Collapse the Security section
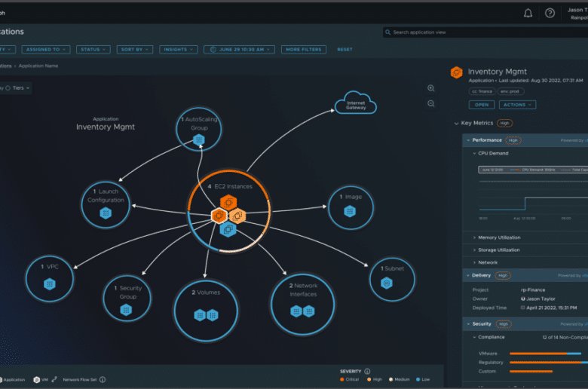This screenshot has height=389, width=588. tap(468, 324)
